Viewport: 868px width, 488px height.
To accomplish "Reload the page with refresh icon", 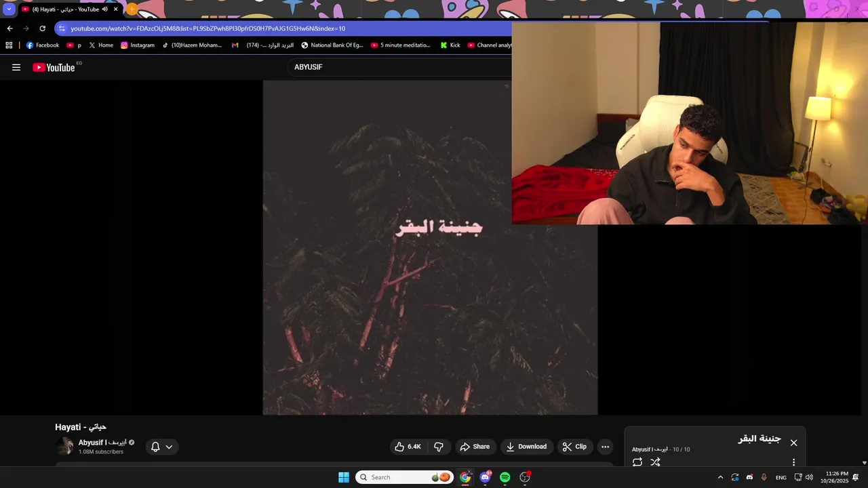I will tap(42, 28).
